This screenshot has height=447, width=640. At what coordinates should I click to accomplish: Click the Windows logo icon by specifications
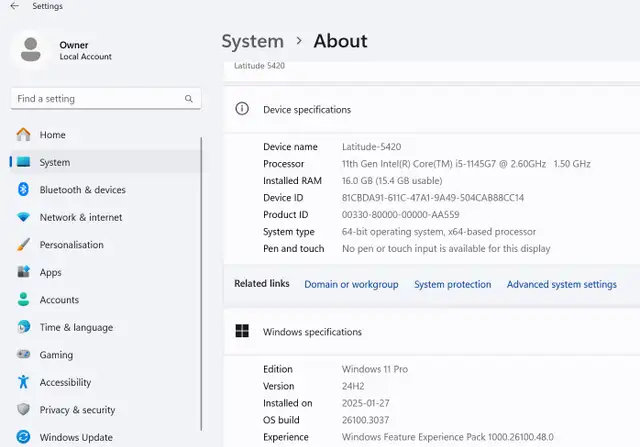click(242, 331)
